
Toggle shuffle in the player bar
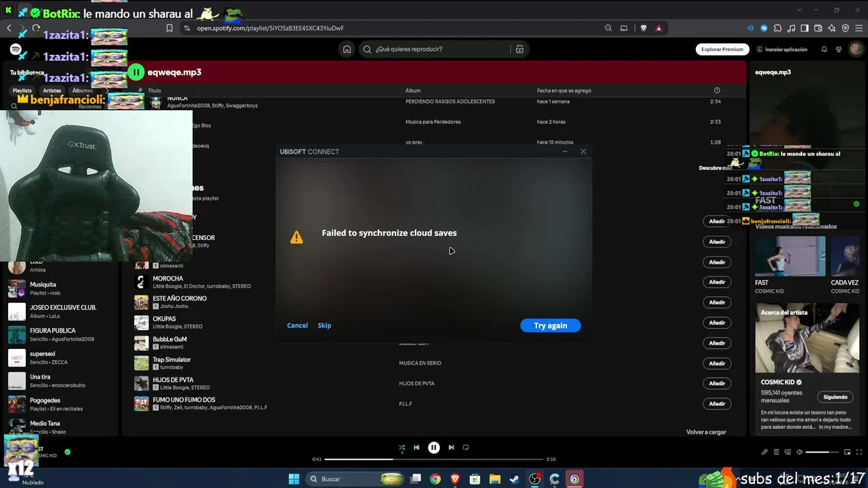pyautogui.click(x=401, y=447)
